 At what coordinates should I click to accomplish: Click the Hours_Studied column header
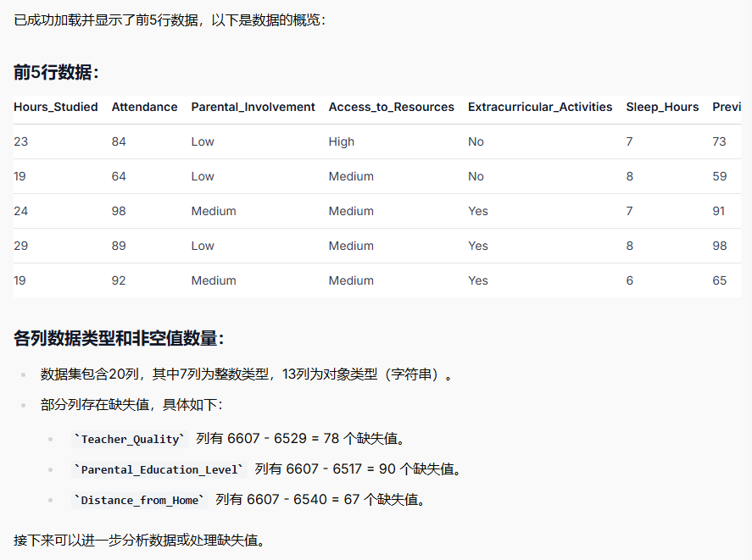[x=56, y=107]
